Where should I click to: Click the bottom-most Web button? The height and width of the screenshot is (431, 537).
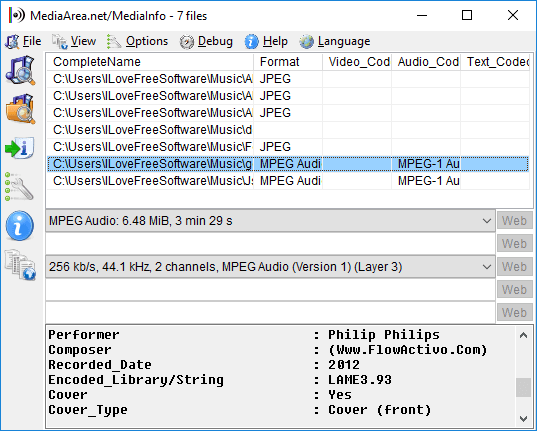(514, 313)
